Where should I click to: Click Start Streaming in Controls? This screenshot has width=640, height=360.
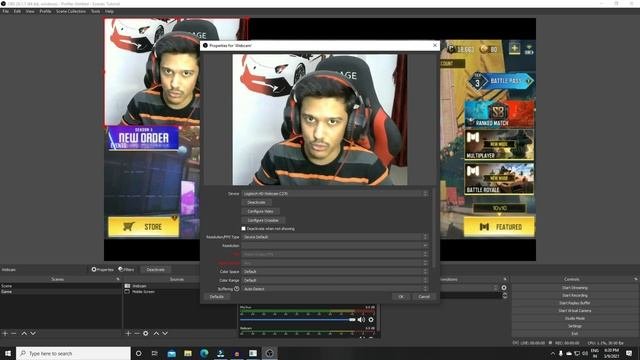tap(575, 288)
